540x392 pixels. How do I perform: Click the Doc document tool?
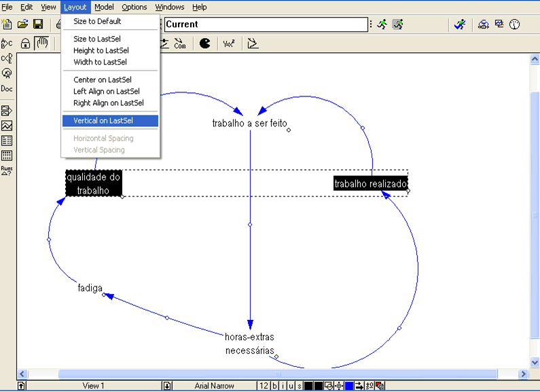[7, 89]
